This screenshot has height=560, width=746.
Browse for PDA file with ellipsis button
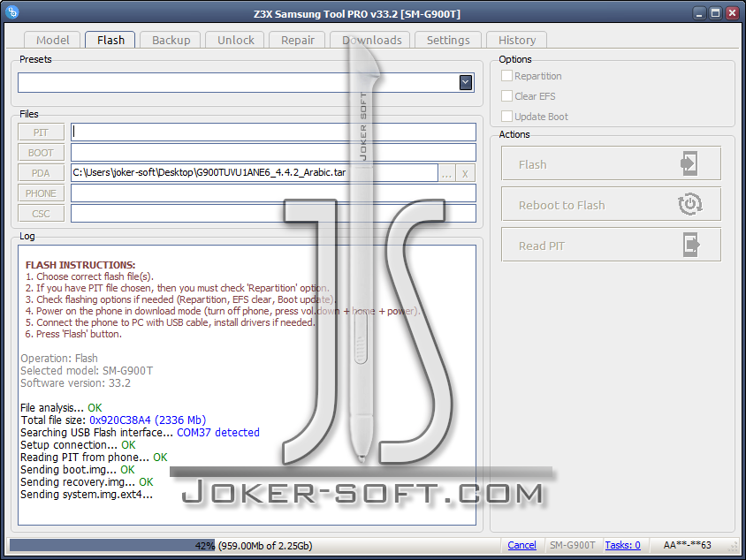tap(446, 173)
